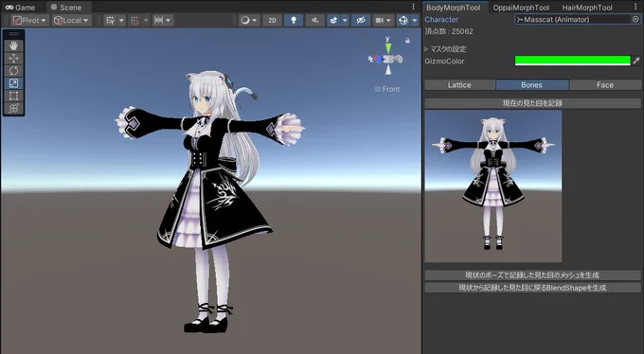Switch to Bones mode
The image size is (644, 354).
coord(532,84)
